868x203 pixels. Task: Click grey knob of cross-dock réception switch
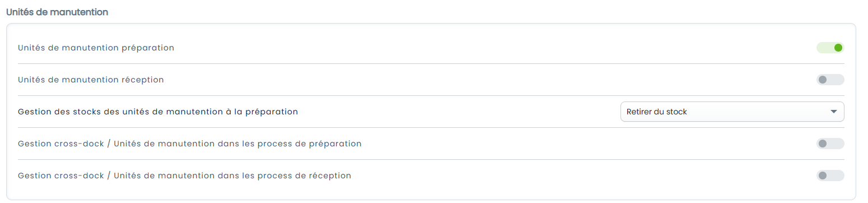822,176
